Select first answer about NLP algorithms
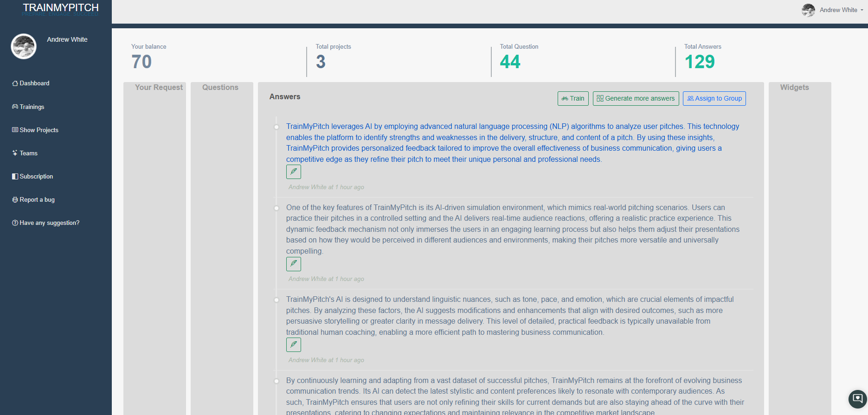The image size is (868, 415). (513, 143)
